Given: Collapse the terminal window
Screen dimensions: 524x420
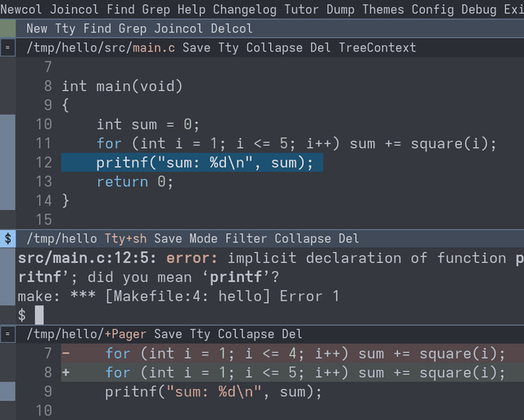Looking at the screenshot, I should pos(303,238).
